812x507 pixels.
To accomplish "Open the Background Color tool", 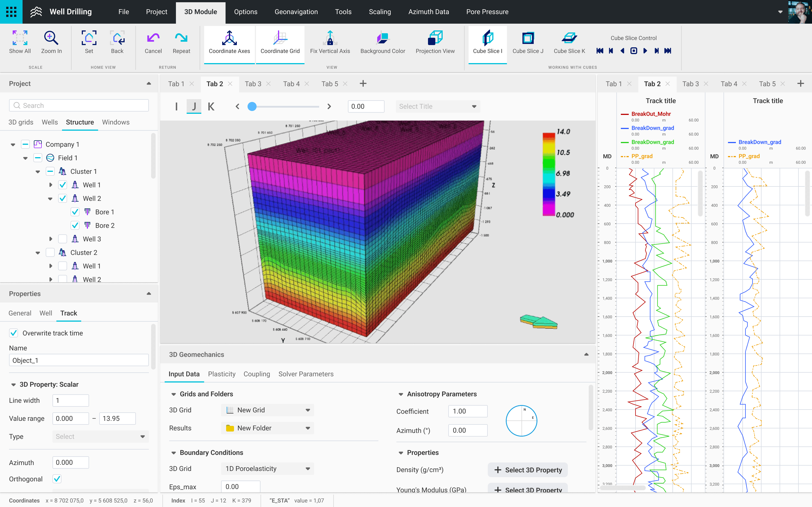I will pos(383,38).
